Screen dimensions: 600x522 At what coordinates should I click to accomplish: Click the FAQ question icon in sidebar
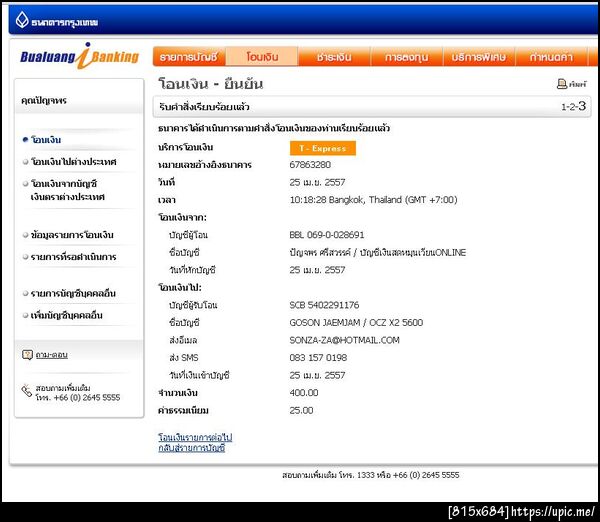(27, 355)
